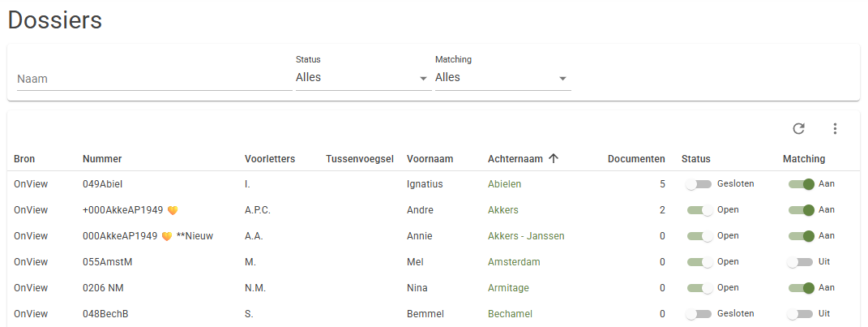Image resolution: width=868 pixels, height=327 pixels.
Task: Sort by the Nummer column header
Action: pos(102,159)
